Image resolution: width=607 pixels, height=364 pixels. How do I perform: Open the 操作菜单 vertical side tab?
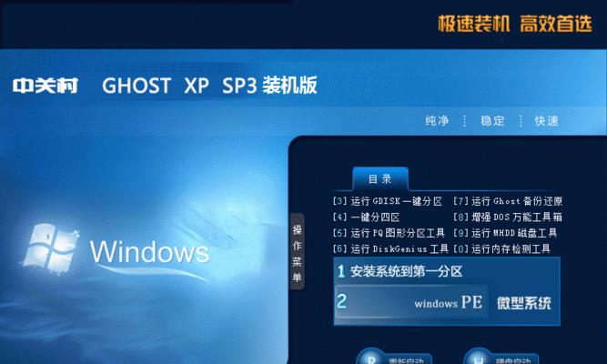click(297, 252)
